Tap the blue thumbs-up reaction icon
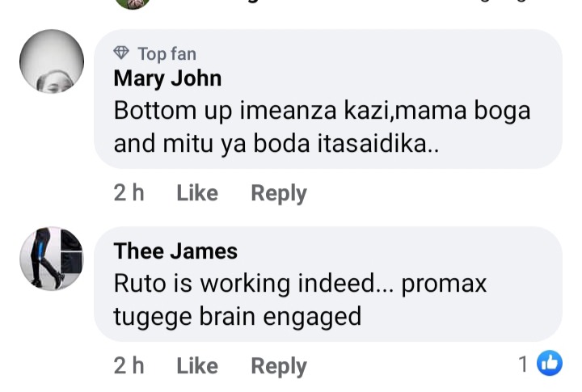The width and height of the screenshot is (582, 392). tap(550, 363)
